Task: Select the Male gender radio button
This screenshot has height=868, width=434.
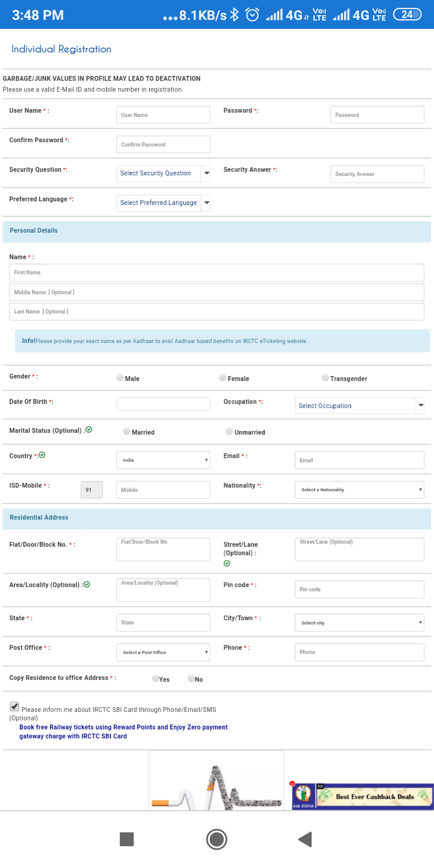Action: click(120, 378)
